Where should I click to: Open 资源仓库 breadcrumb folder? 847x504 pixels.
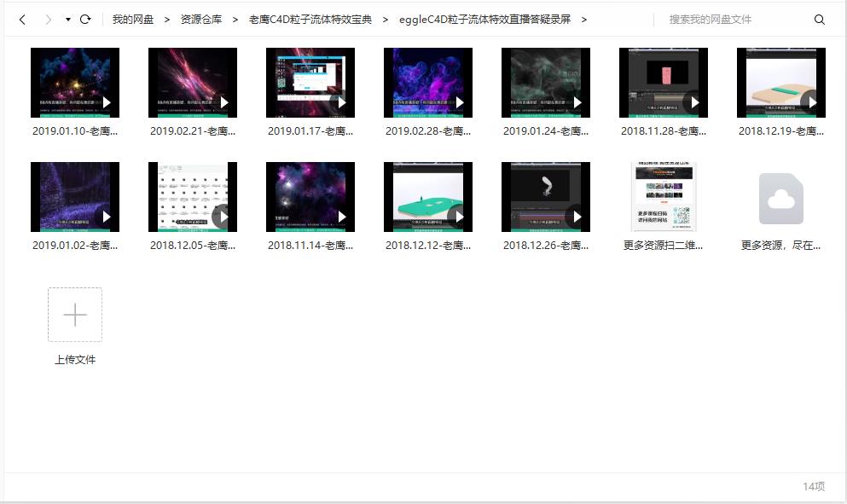[201, 20]
